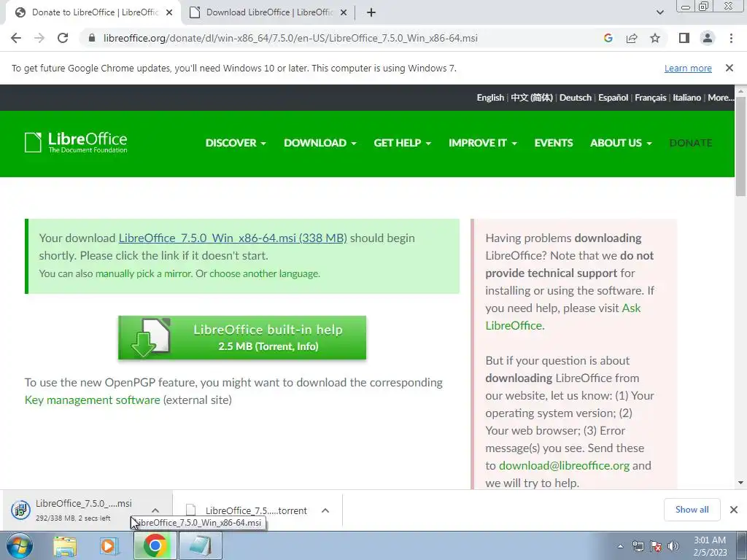Click the scrollbar down arrow
Image resolution: width=747 pixels, height=560 pixels.
(x=740, y=483)
